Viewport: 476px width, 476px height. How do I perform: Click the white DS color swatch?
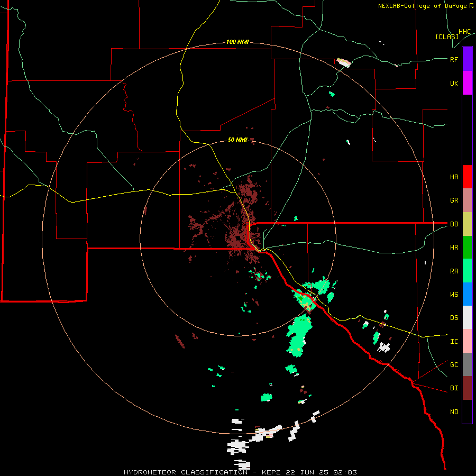[x=467, y=317]
